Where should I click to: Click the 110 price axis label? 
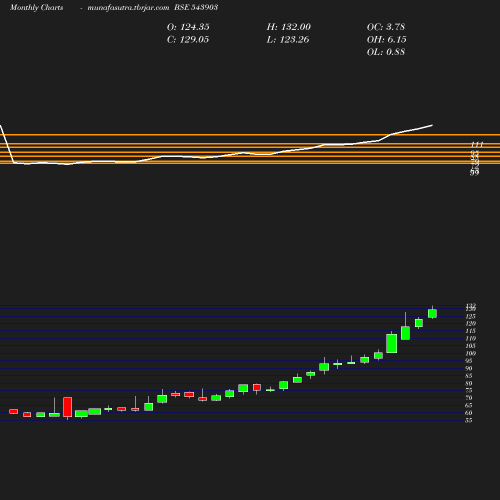click(470, 339)
